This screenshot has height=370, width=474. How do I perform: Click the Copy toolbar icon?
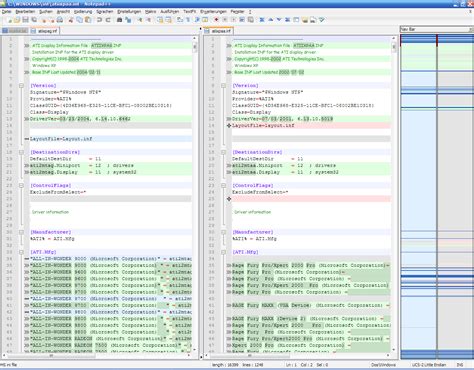79,20
